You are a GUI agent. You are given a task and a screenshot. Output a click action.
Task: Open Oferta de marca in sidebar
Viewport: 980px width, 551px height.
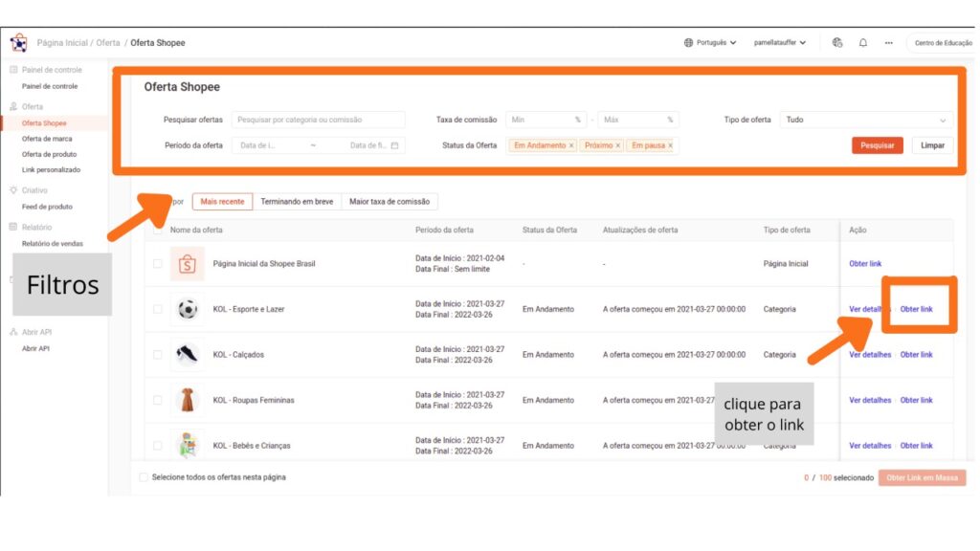tap(47, 139)
